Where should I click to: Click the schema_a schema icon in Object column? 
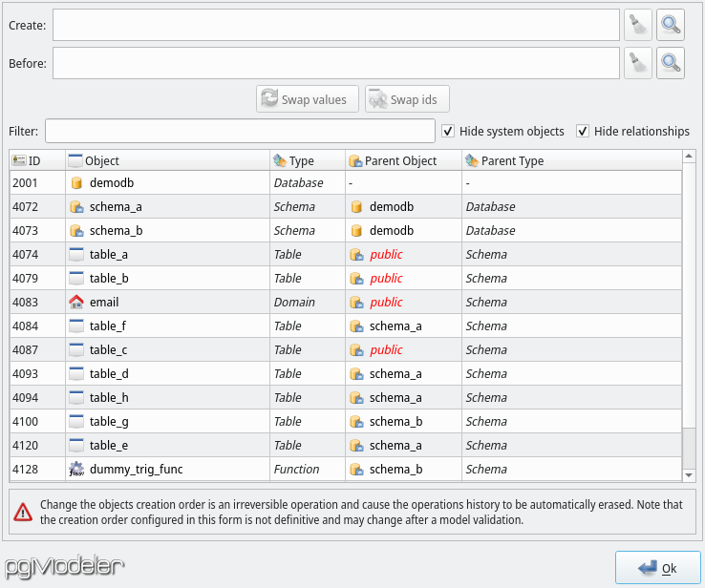tap(76, 206)
